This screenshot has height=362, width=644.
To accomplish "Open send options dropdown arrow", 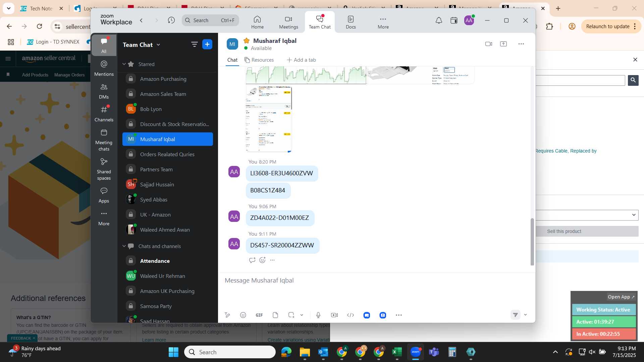I will [x=526, y=315].
